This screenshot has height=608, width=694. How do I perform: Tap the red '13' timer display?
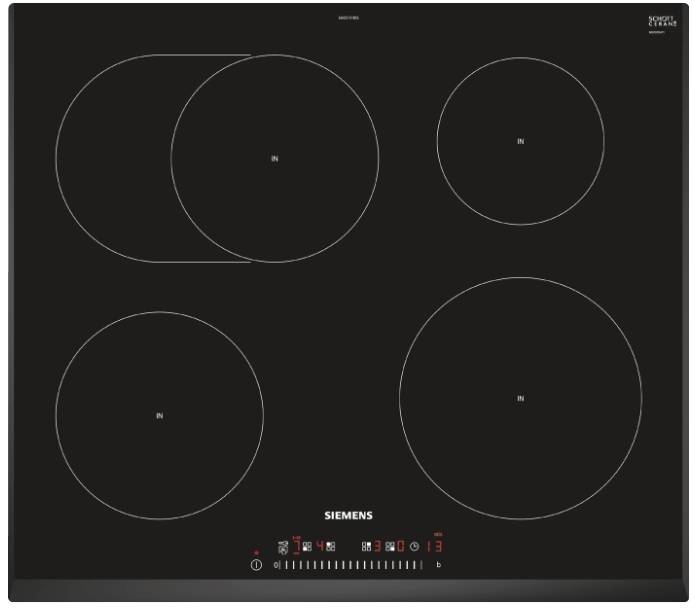(435, 546)
